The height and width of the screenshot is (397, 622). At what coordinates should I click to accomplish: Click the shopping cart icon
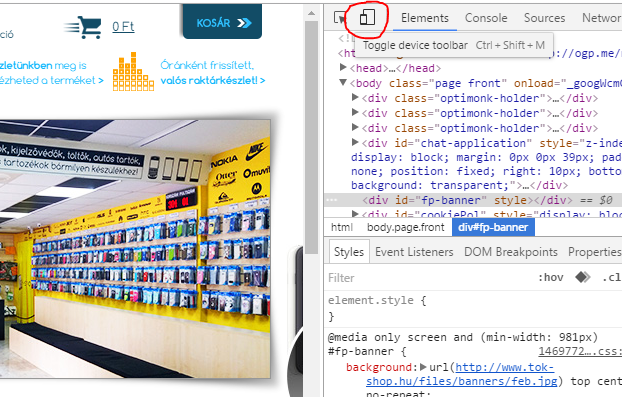(83, 27)
